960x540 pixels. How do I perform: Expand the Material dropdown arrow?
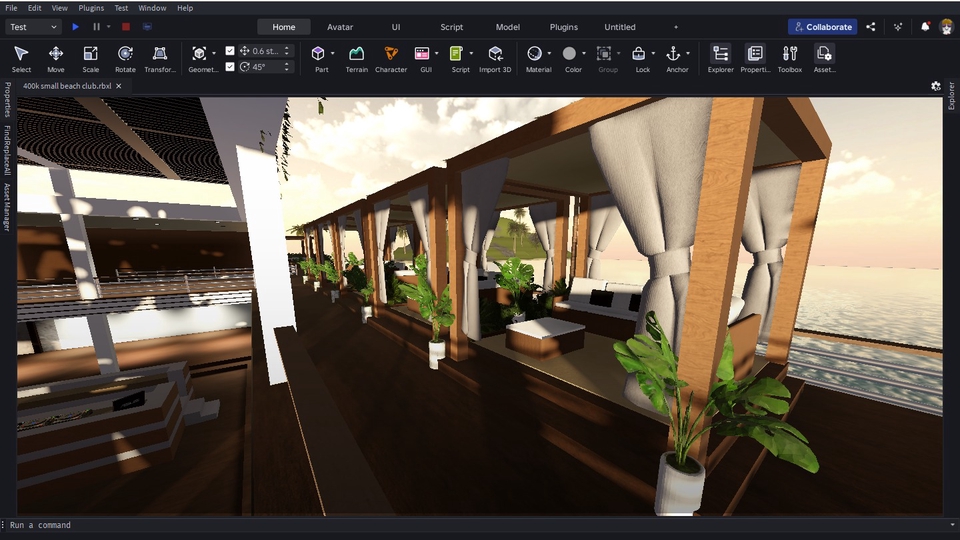(x=550, y=54)
